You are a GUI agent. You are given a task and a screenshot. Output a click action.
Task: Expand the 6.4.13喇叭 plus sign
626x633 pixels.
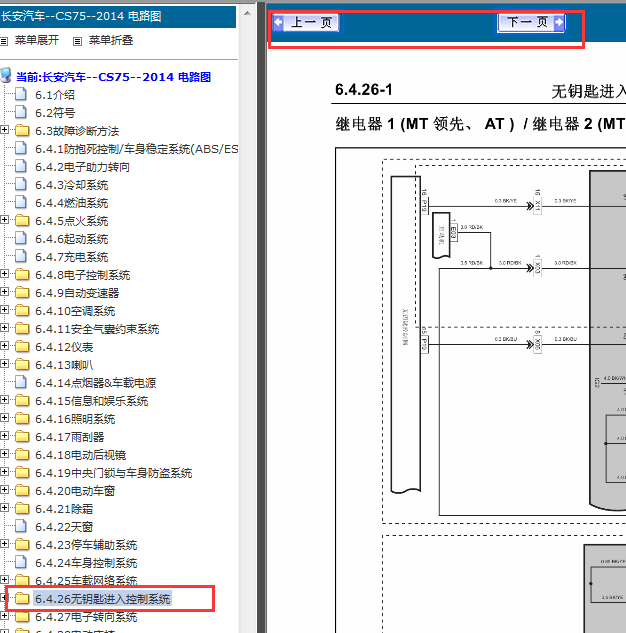(4, 364)
